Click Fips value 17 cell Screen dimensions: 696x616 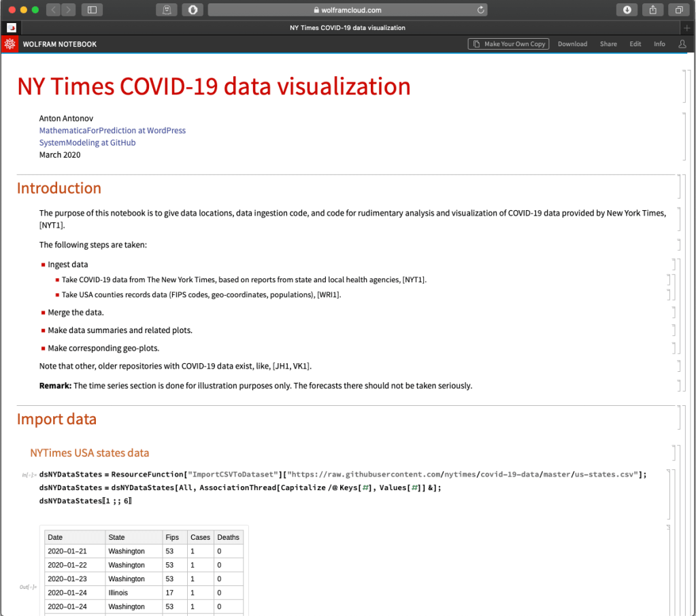click(x=174, y=592)
